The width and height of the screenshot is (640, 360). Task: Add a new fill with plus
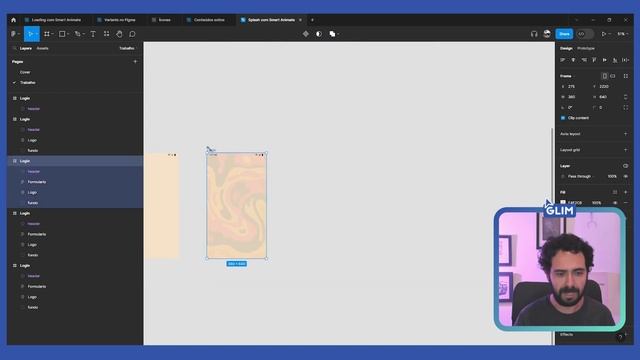point(626,192)
